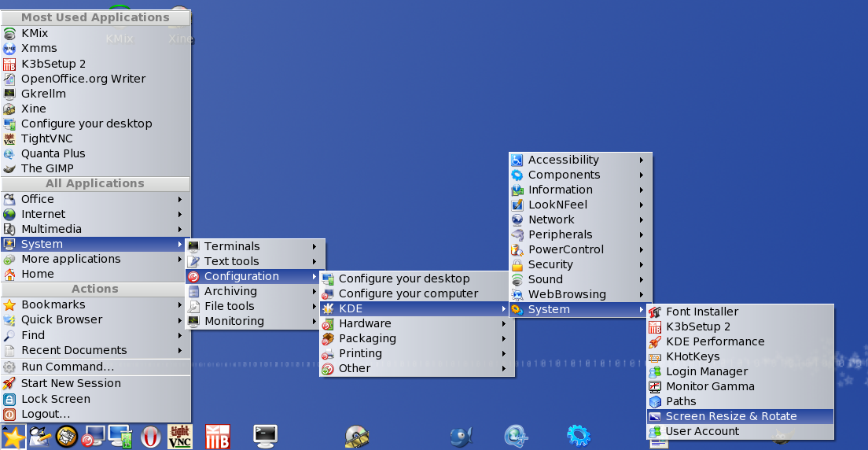Open the Archiving submenu
Viewport: 868px width, 450px height.
tap(256, 291)
